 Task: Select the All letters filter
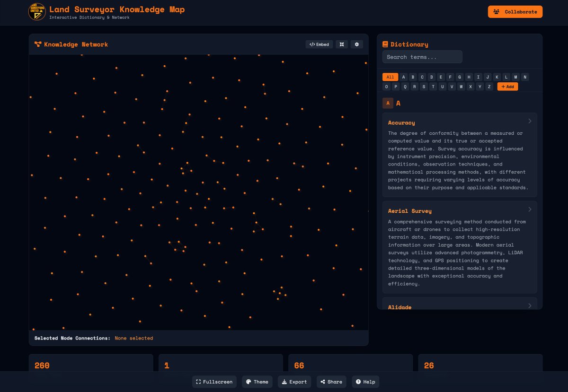point(390,77)
